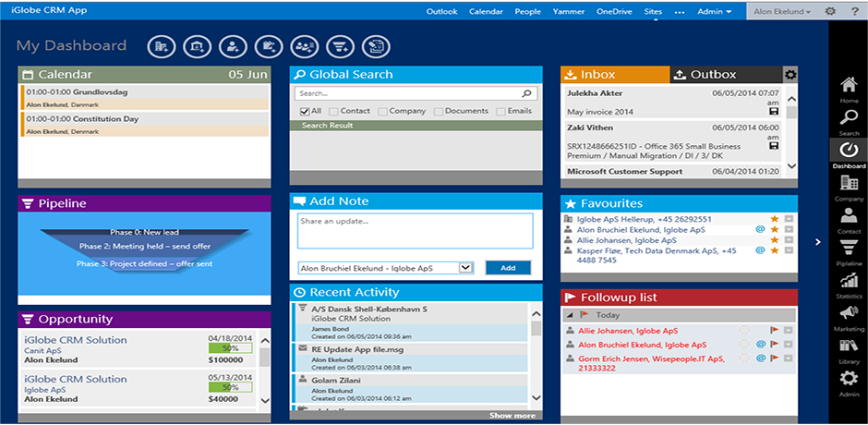Tick the followup checkbox for Allie Johansen
868x425 pixels.
click(x=744, y=330)
